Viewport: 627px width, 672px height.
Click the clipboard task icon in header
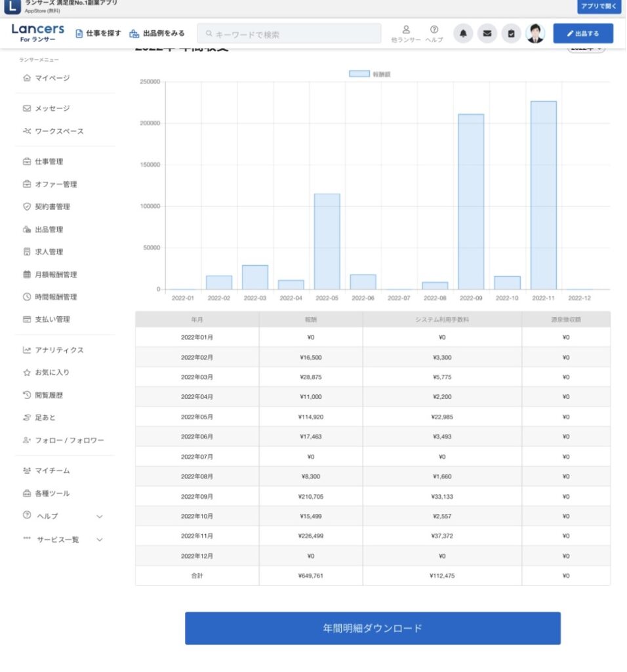click(x=511, y=33)
